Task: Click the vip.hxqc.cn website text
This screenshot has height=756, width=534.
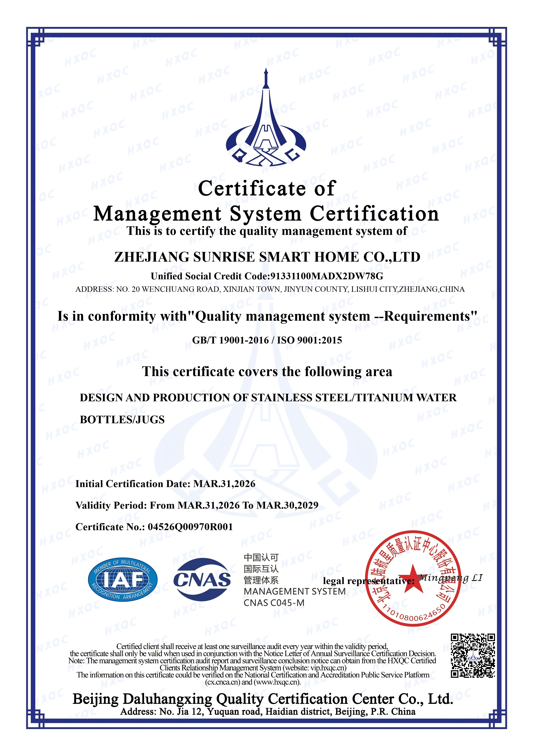Action: tap(328, 668)
